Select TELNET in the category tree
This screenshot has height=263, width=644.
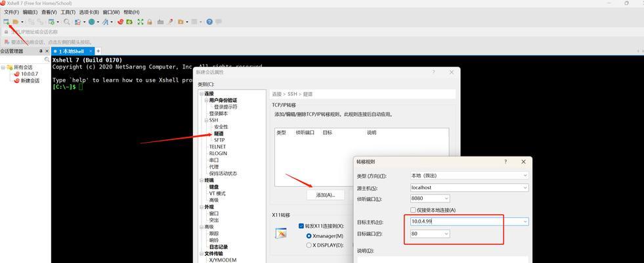(x=217, y=147)
